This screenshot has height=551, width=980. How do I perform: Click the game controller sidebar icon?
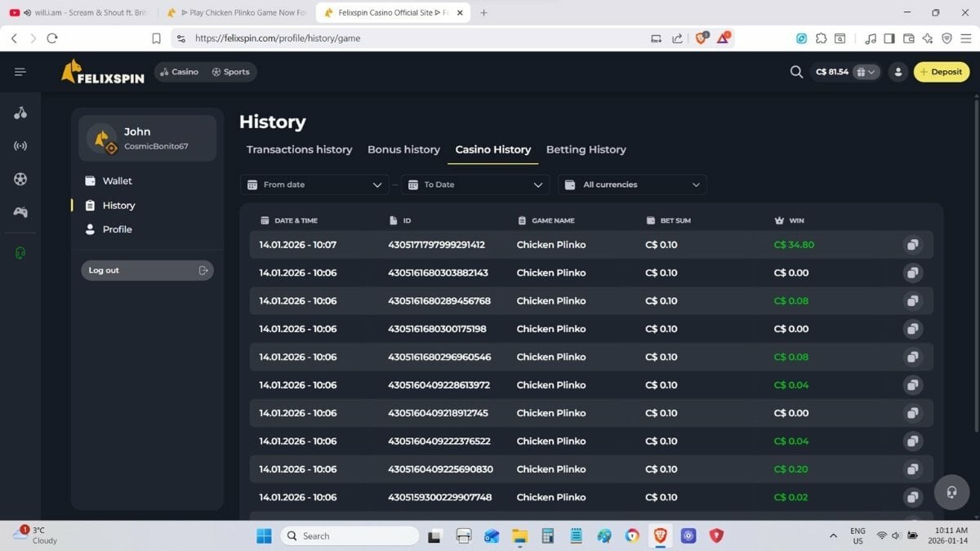pyautogui.click(x=20, y=212)
